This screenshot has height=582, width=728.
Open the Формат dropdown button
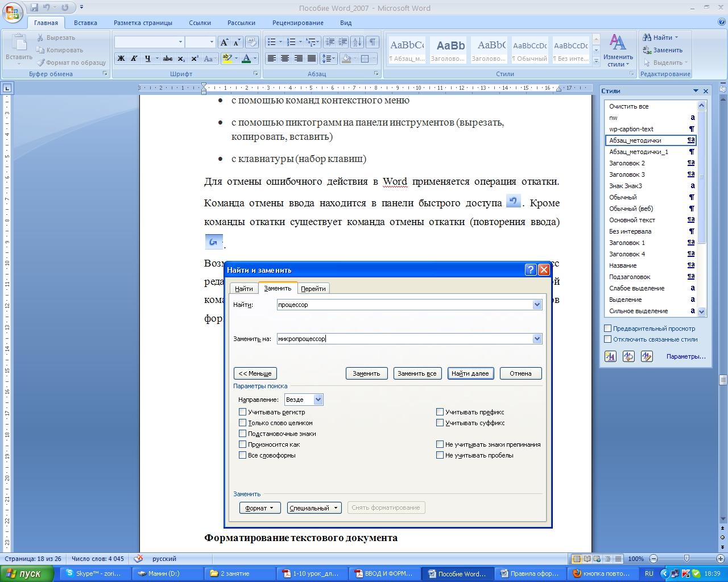(260, 508)
